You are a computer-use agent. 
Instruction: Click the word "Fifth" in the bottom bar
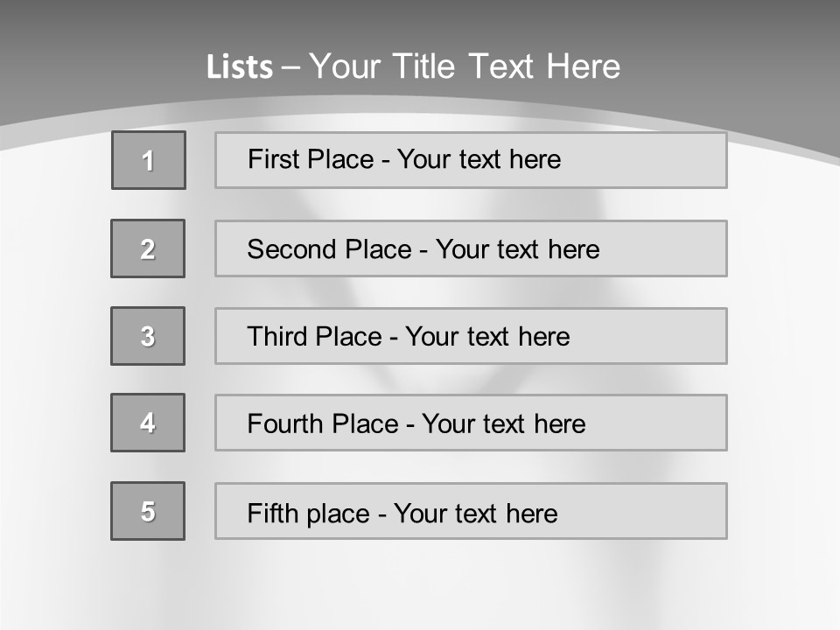pos(273,513)
